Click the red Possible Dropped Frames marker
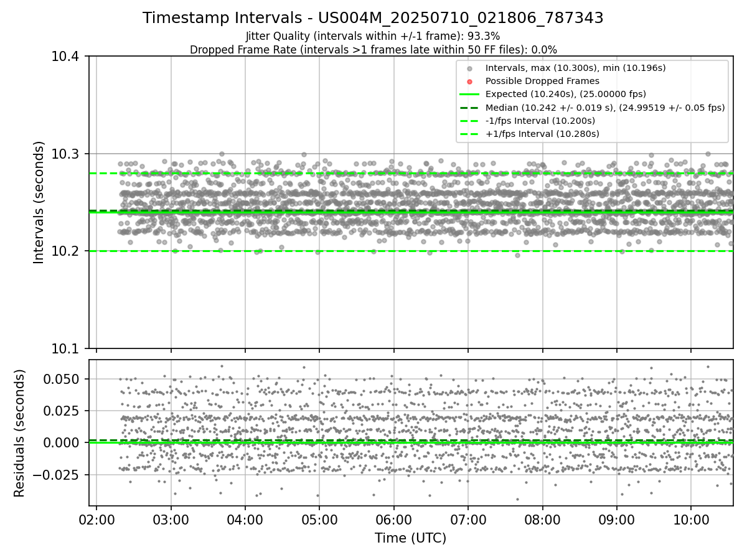 click(469, 82)
